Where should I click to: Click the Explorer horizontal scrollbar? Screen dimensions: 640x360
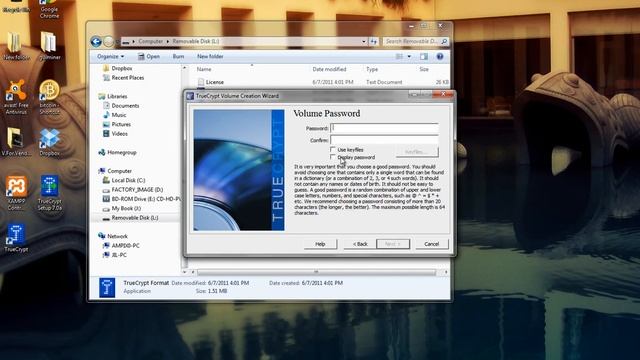(316, 272)
